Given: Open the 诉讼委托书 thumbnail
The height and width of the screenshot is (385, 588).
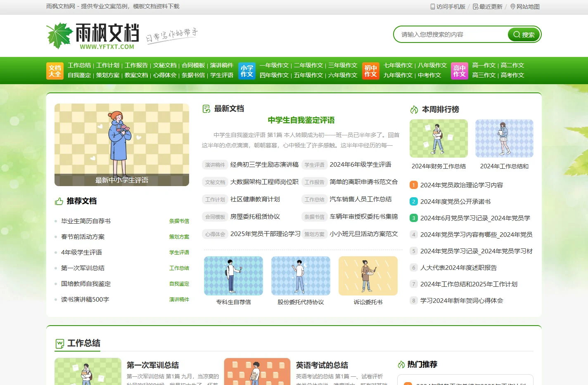Looking at the screenshot, I should (368, 276).
